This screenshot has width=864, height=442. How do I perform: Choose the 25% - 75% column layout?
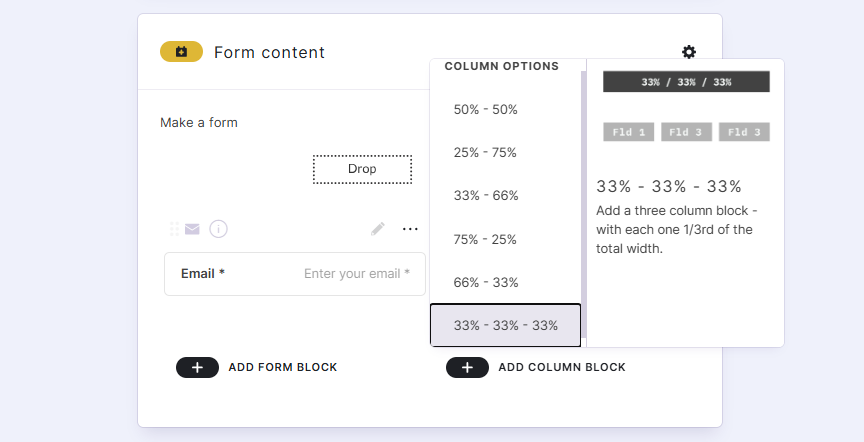point(486,152)
